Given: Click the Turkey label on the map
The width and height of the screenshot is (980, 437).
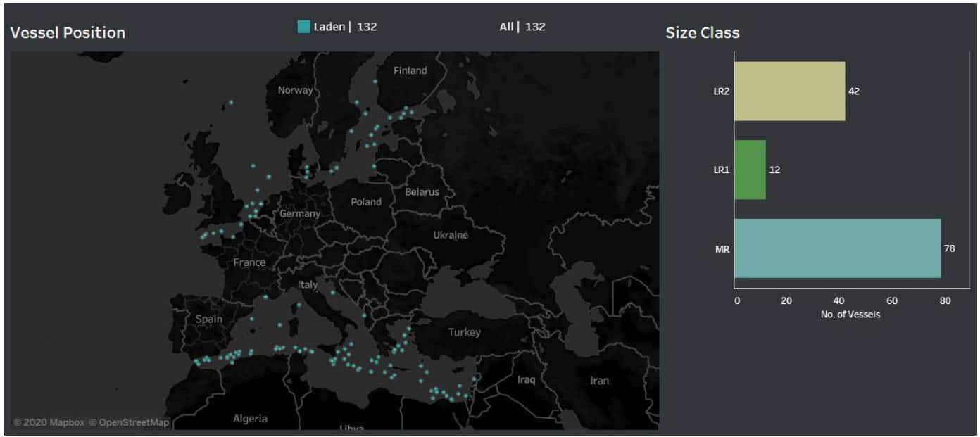Looking at the screenshot, I should click(x=465, y=332).
